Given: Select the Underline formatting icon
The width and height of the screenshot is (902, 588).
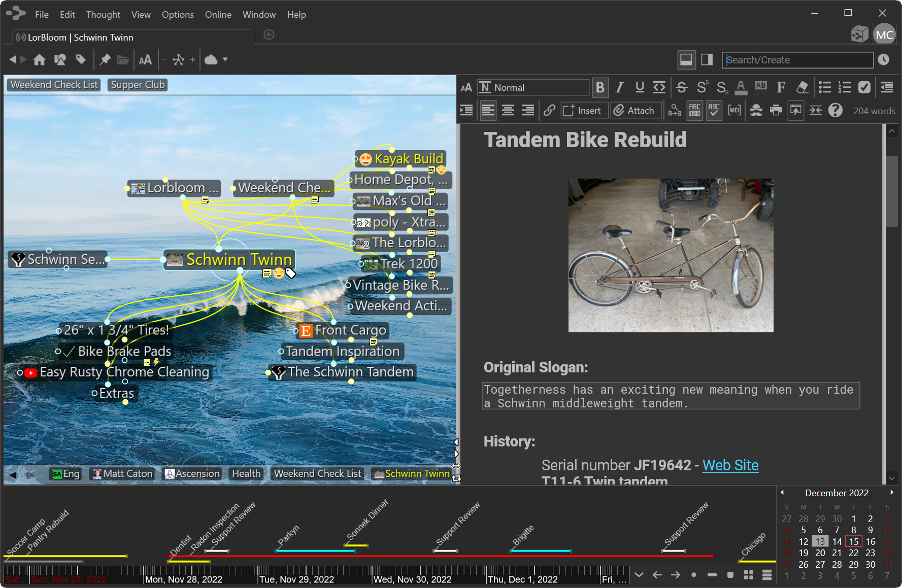Looking at the screenshot, I should pyautogui.click(x=640, y=87).
